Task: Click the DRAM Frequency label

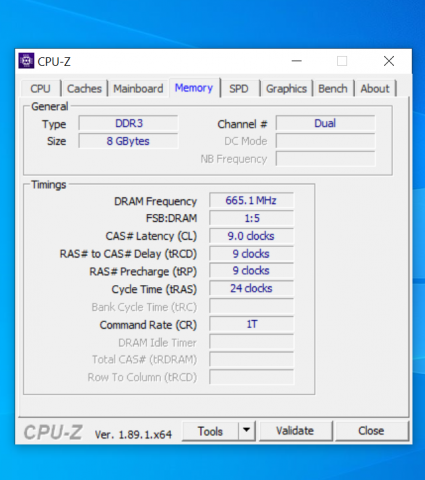Action: [x=155, y=201]
